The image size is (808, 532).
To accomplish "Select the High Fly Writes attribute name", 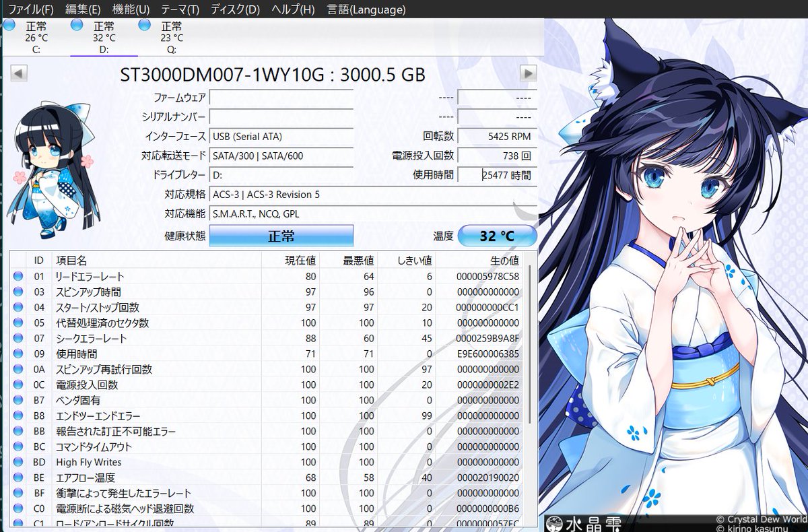I will pos(88,462).
